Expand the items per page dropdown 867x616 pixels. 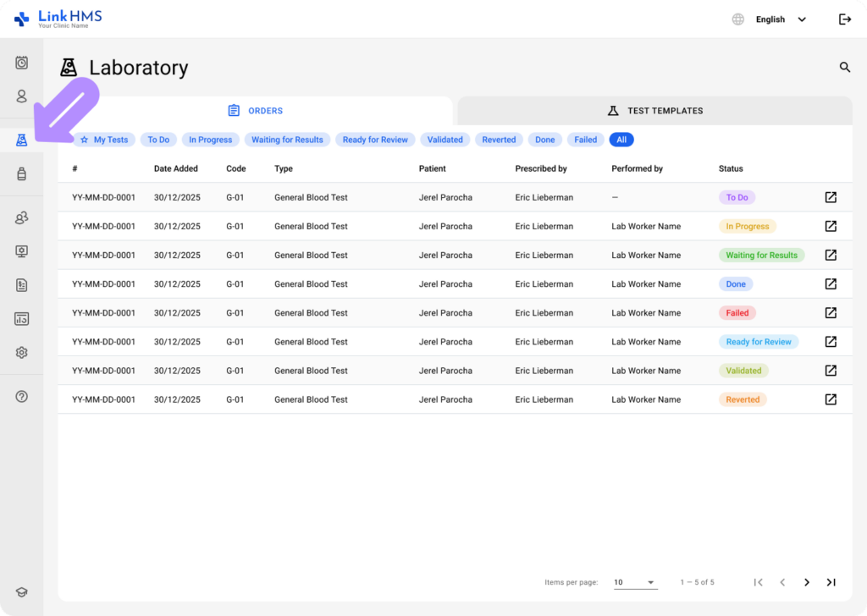tap(635, 582)
